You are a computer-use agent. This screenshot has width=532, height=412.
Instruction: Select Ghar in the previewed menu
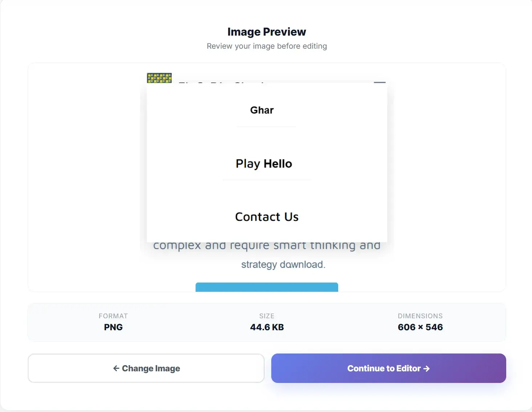[262, 110]
